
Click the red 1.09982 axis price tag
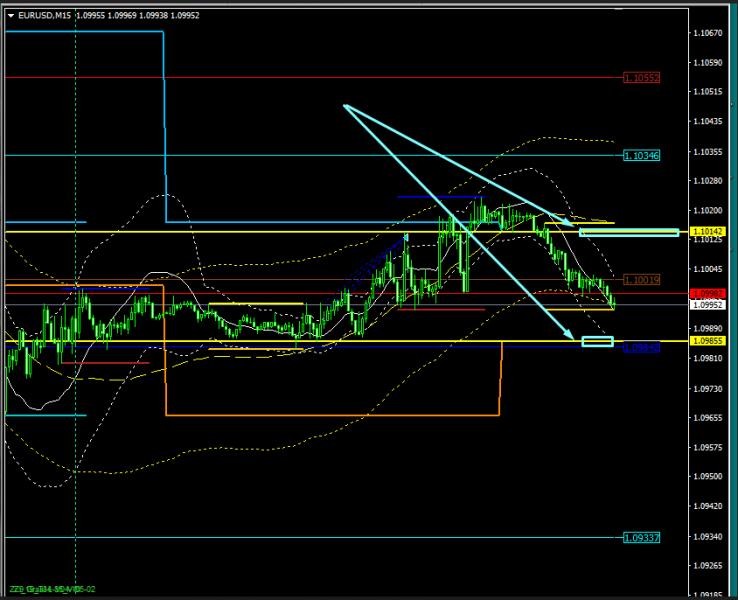pos(706,293)
